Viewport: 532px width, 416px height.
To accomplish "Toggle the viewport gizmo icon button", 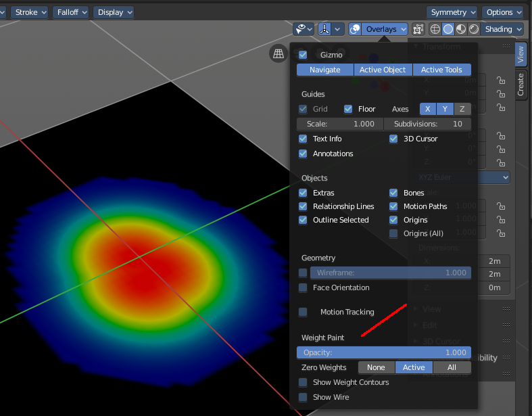I will point(324,29).
